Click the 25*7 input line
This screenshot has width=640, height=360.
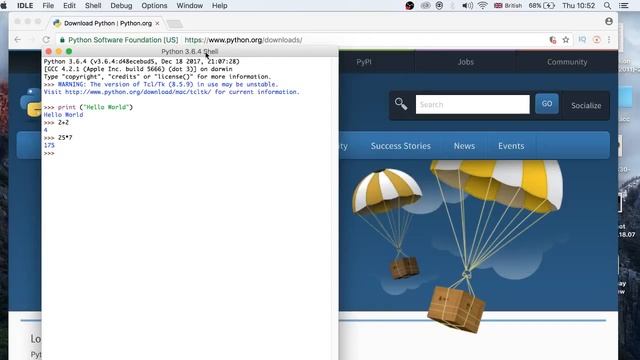[x=58, y=138]
